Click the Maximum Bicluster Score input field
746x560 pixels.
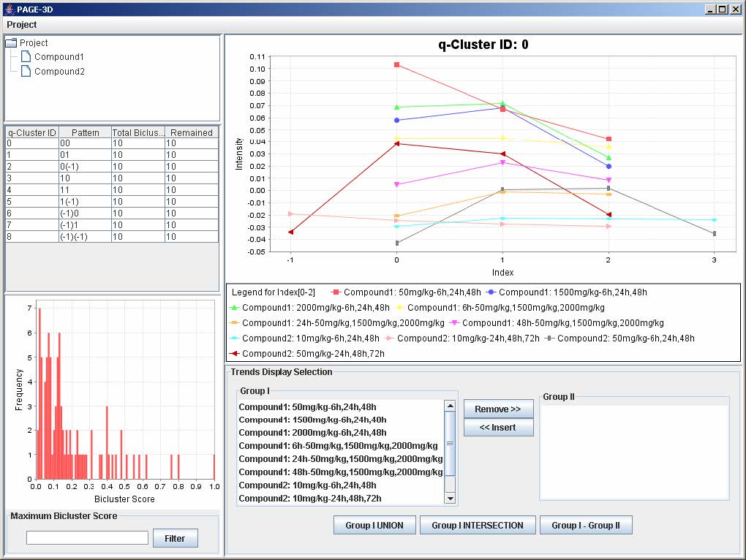[x=87, y=538]
